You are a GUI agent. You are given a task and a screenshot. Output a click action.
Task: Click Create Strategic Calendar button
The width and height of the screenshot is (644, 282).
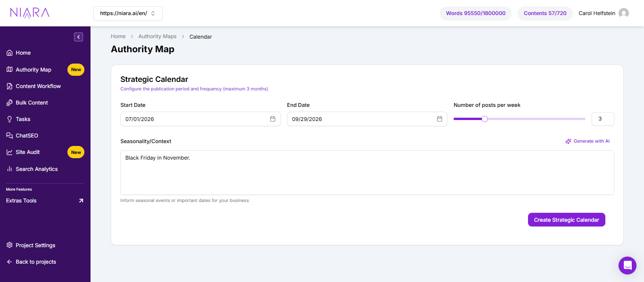pyautogui.click(x=566, y=220)
